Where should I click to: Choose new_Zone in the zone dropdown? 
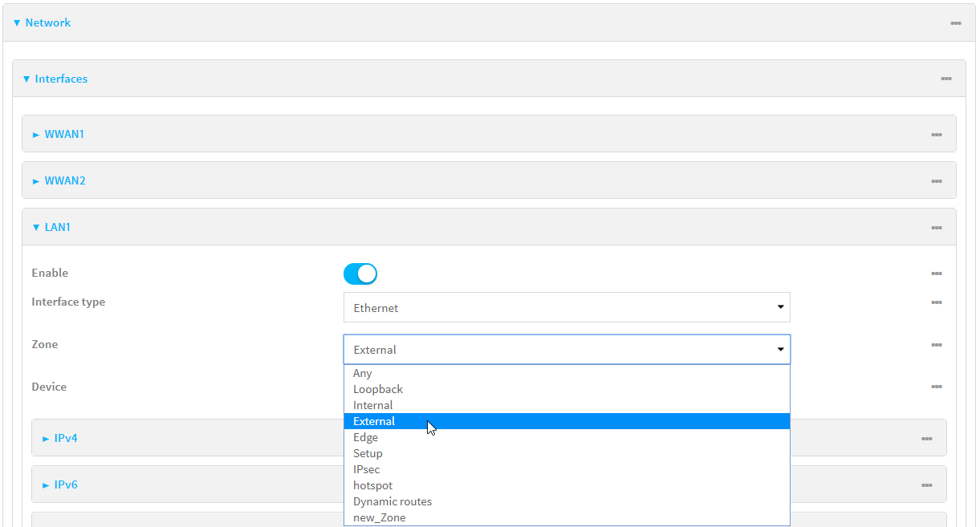click(379, 517)
